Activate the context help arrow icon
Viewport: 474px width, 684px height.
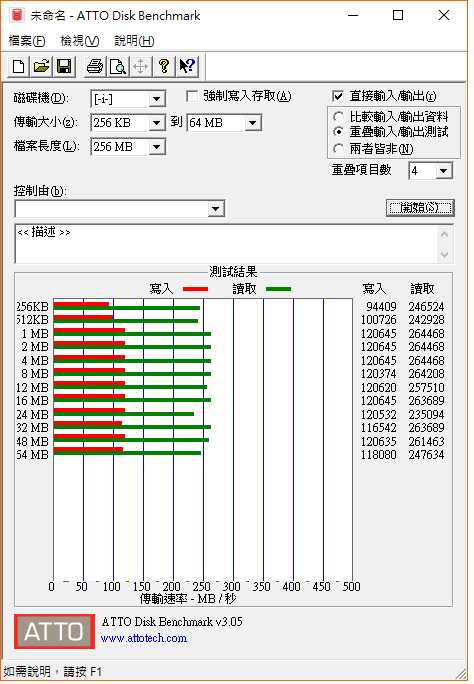click(x=188, y=67)
